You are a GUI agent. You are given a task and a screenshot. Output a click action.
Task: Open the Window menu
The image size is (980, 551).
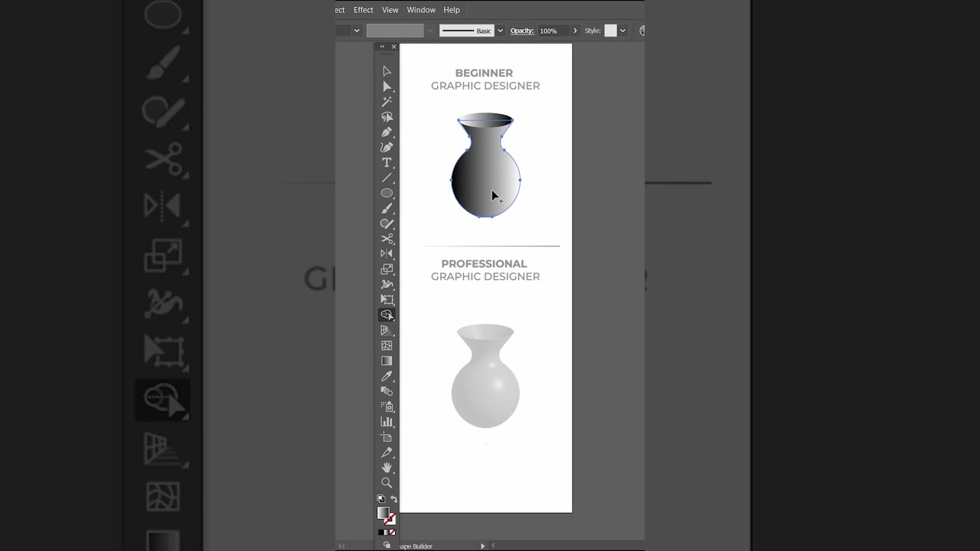[421, 10]
